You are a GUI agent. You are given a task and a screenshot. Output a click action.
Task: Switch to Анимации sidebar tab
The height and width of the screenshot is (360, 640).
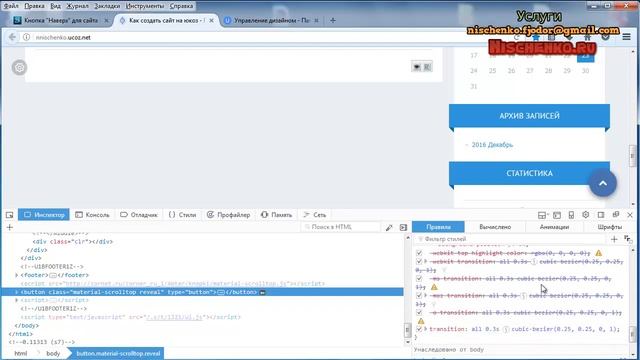click(x=554, y=227)
